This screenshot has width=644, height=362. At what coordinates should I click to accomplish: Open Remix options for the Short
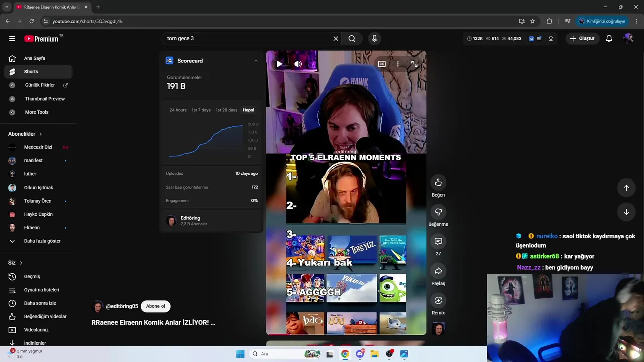[438, 301]
